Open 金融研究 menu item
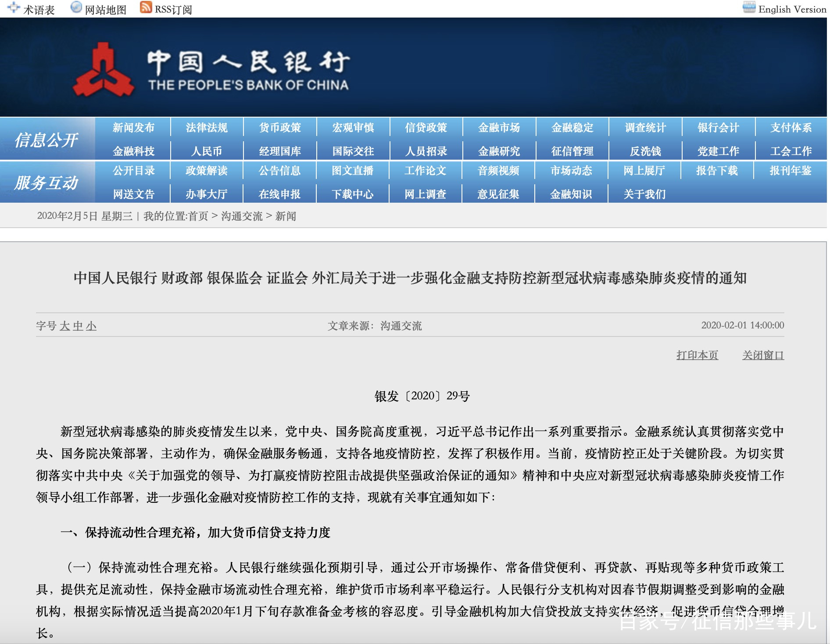Image resolution: width=830 pixels, height=644 pixels. (x=499, y=151)
